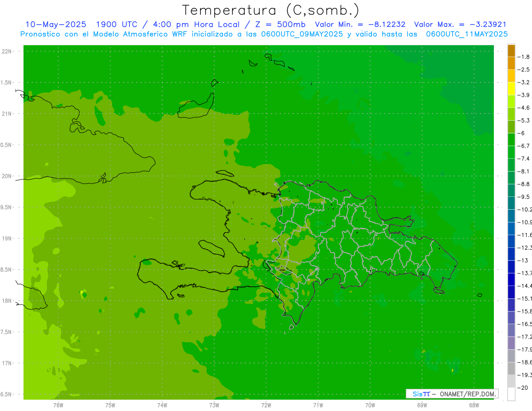
Task: Click the "74W" longitude axis label
Action: tap(162, 405)
